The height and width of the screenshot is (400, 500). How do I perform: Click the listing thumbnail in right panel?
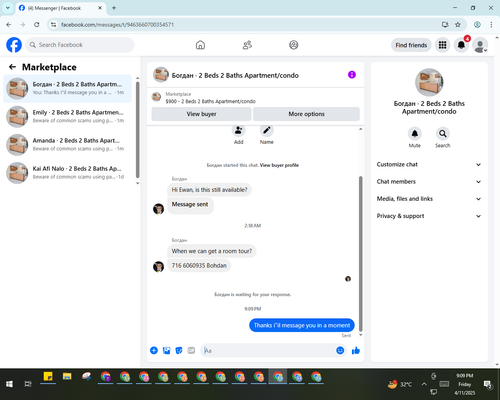click(429, 82)
